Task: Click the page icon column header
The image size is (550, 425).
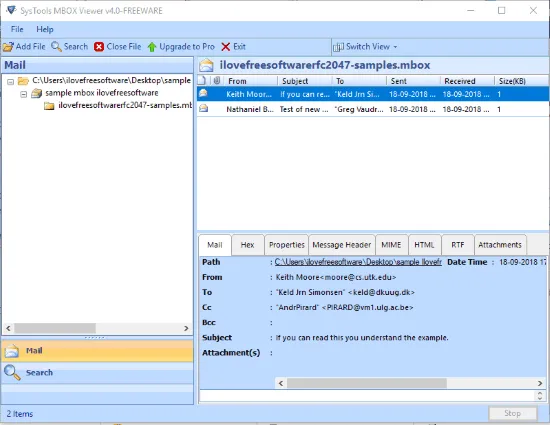Action: (202, 81)
